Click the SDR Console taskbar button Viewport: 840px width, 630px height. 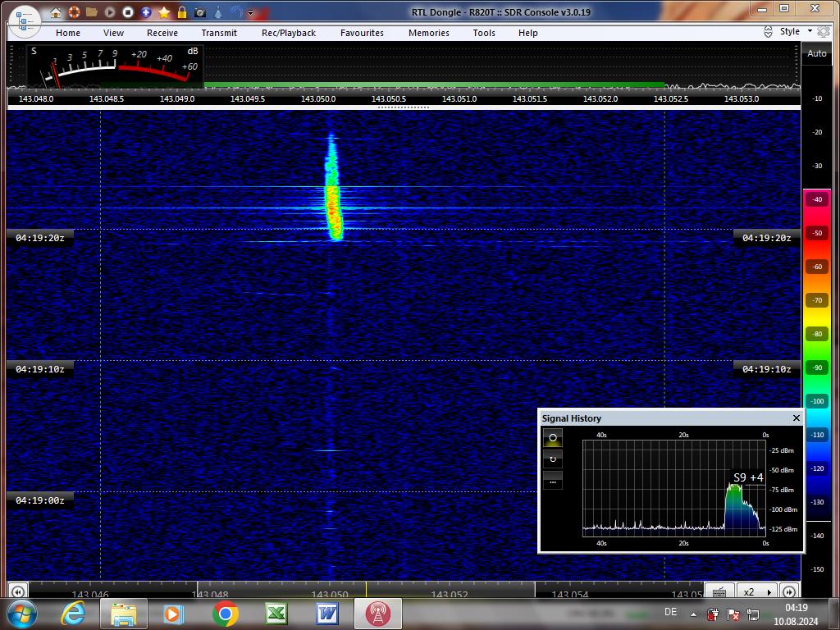click(377, 614)
